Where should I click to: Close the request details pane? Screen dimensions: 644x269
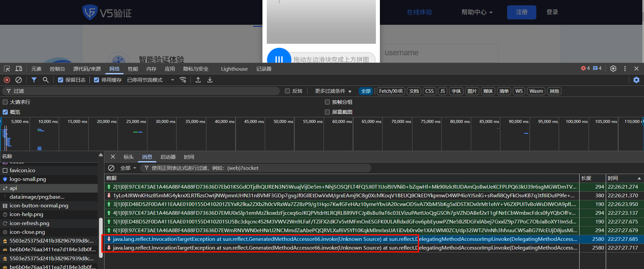click(x=113, y=157)
